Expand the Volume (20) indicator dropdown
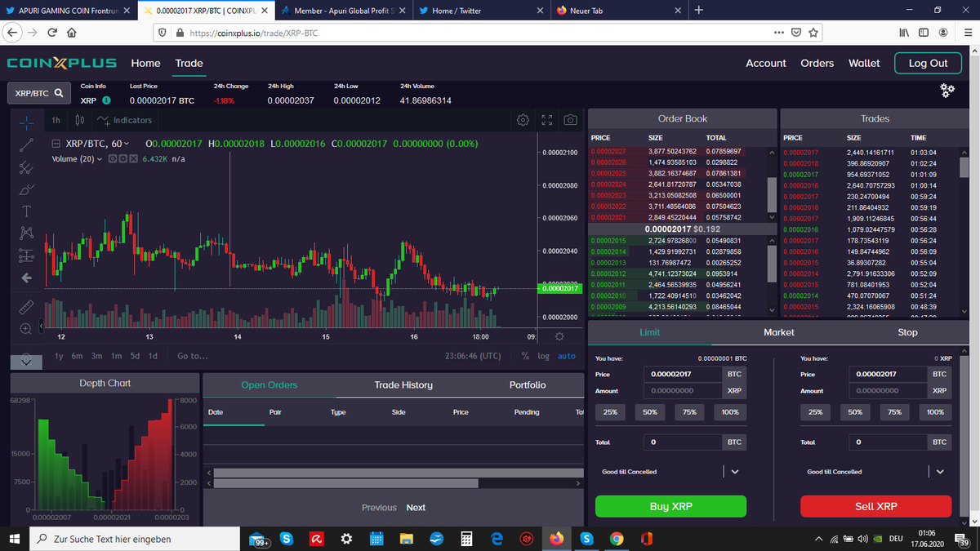The image size is (980, 551). [x=100, y=158]
